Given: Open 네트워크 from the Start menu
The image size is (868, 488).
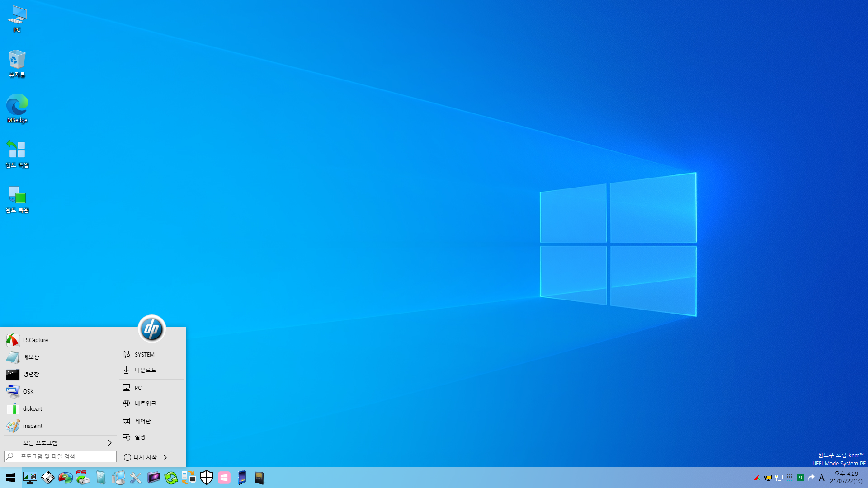Looking at the screenshot, I should [152, 404].
